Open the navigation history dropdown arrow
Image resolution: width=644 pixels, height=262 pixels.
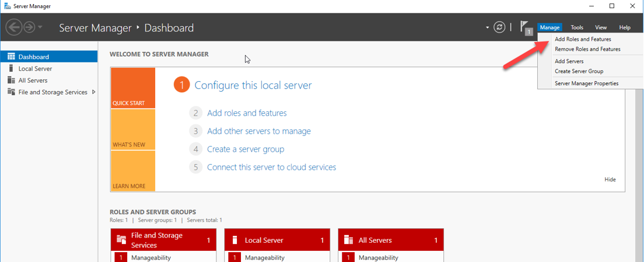tap(40, 27)
